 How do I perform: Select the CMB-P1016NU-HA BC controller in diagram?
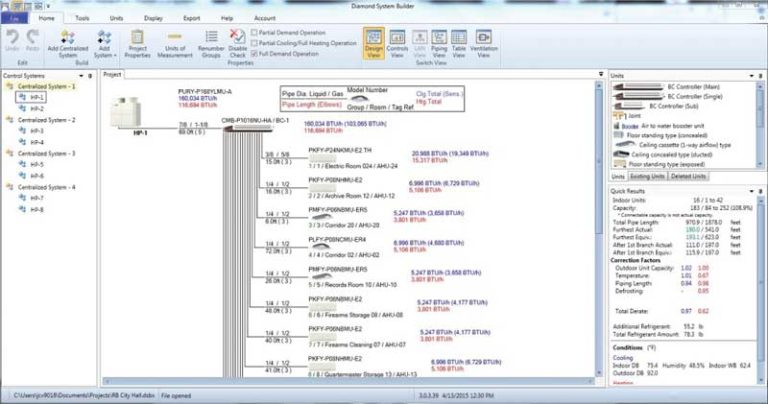[248, 128]
